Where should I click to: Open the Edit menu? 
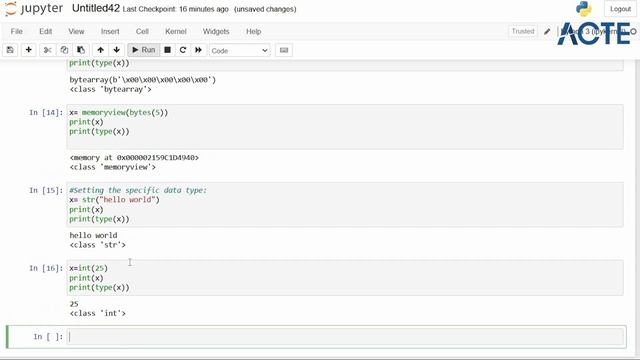pos(45,31)
